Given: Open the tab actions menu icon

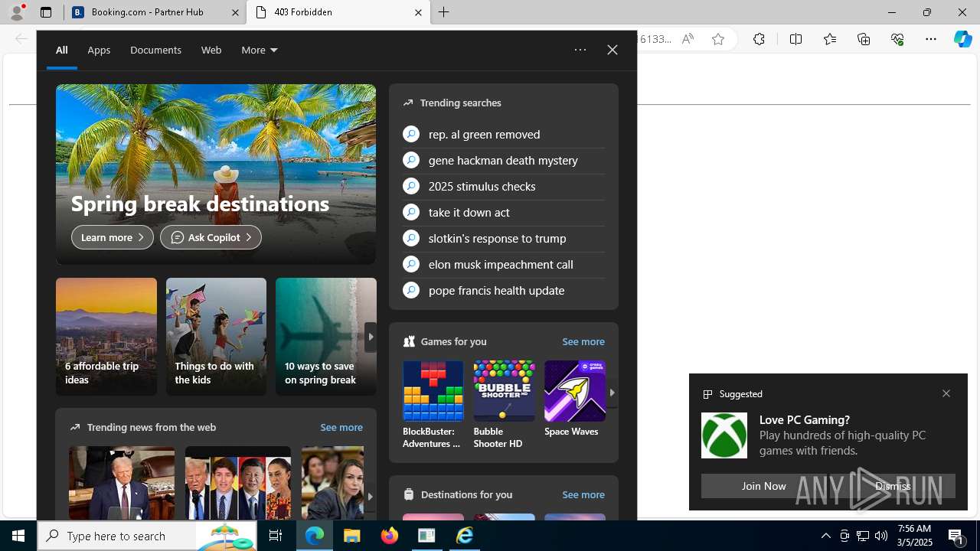Looking at the screenshot, I should pos(46,12).
